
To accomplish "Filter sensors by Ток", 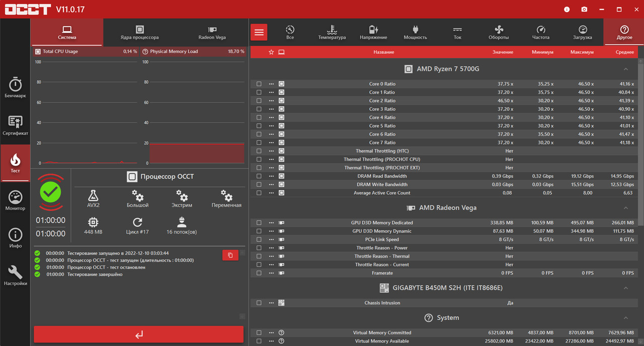I will (x=457, y=32).
